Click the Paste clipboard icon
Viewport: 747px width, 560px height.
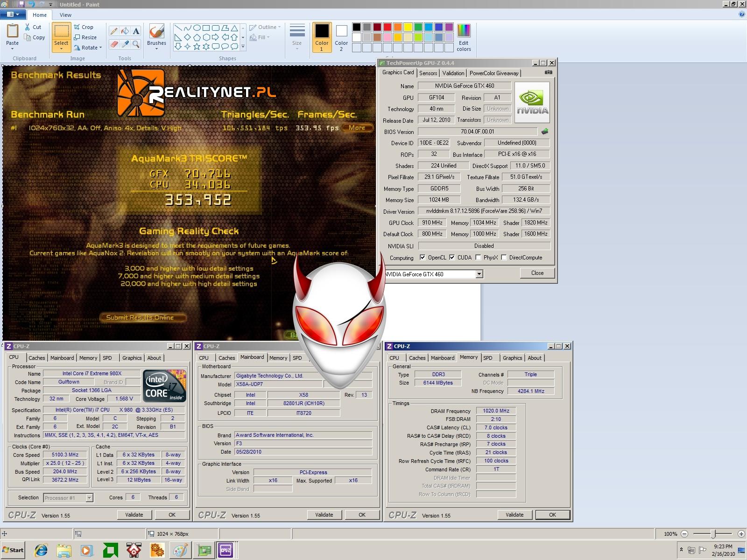coord(12,31)
